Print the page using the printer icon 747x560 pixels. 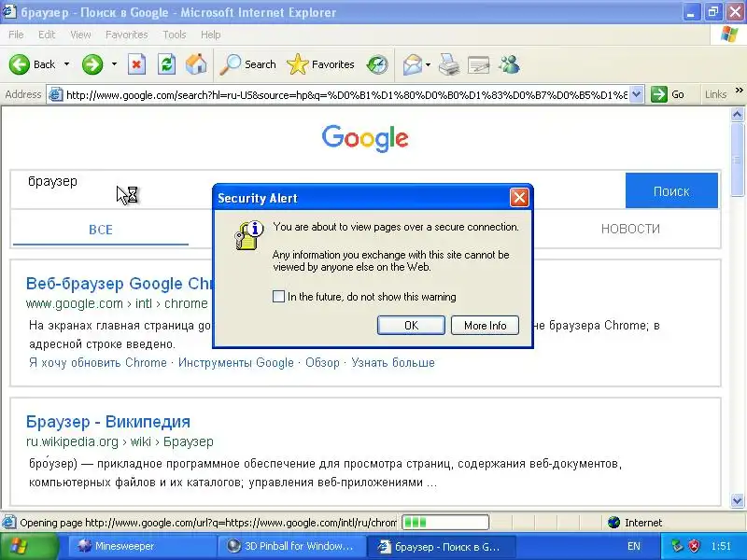click(x=449, y=64)
